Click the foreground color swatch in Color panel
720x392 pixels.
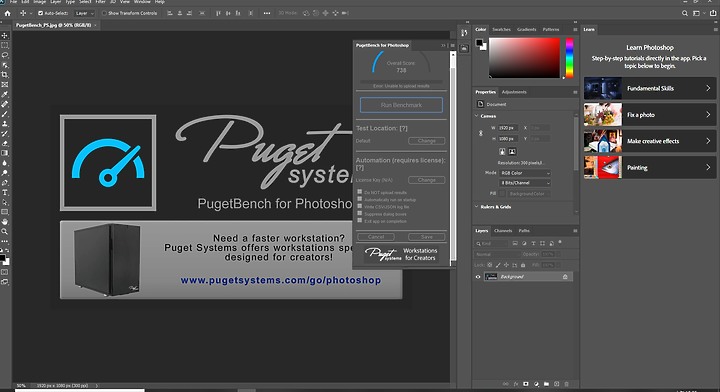point(479,43)
